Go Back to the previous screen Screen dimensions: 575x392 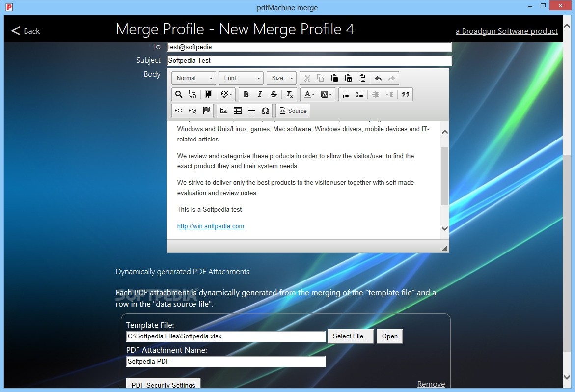26,31
